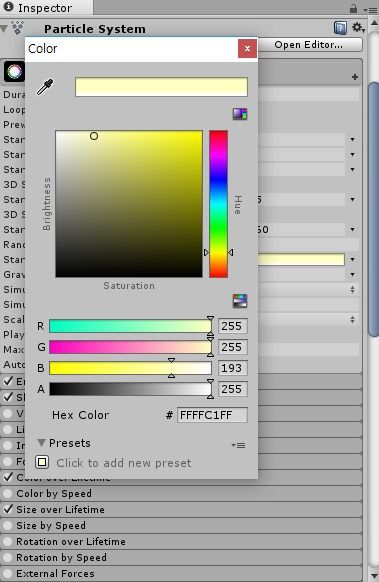Enable the Color by Speed module

pos(7,493)
